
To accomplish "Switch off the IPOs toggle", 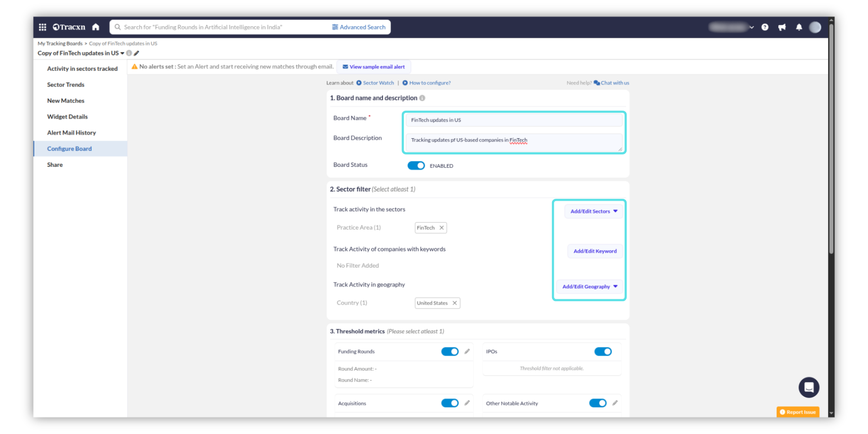I will pyautogui.click(x=603, y=352).
